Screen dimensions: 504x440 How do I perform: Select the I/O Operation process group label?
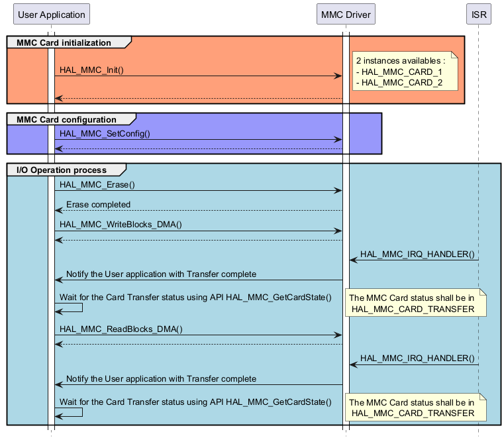(62, 170)
